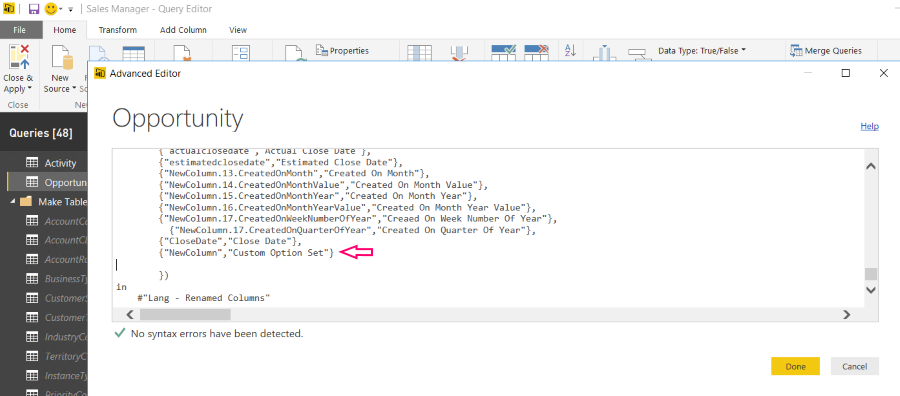The width and height of the screenshot is (900, 396).
Task: Select the CustomerT query row
Action: click(48, 317)
